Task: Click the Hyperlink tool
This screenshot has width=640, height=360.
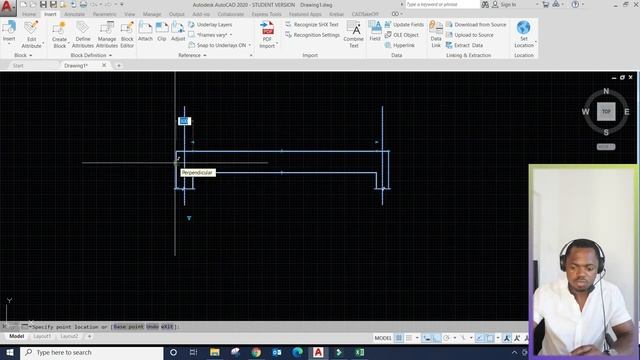Action: (x=400, y=45)
